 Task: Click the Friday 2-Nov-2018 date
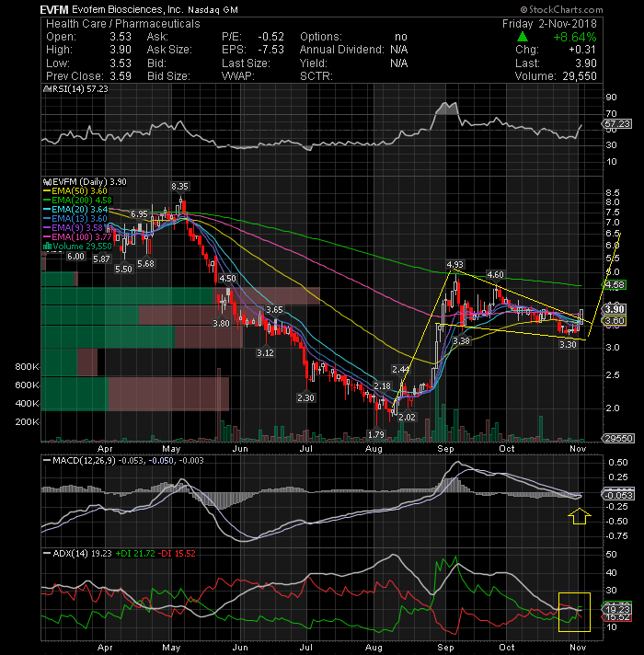[x=549, y=24]
